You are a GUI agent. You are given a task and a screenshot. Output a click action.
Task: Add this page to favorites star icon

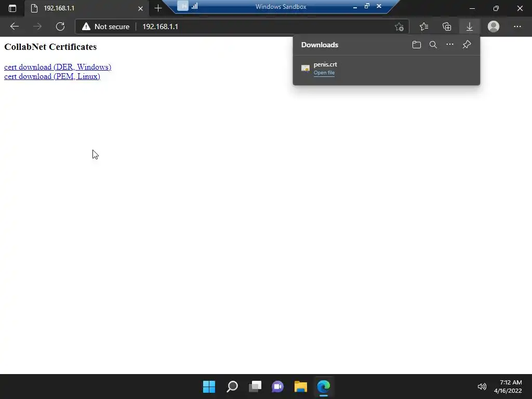coord(400,26)
